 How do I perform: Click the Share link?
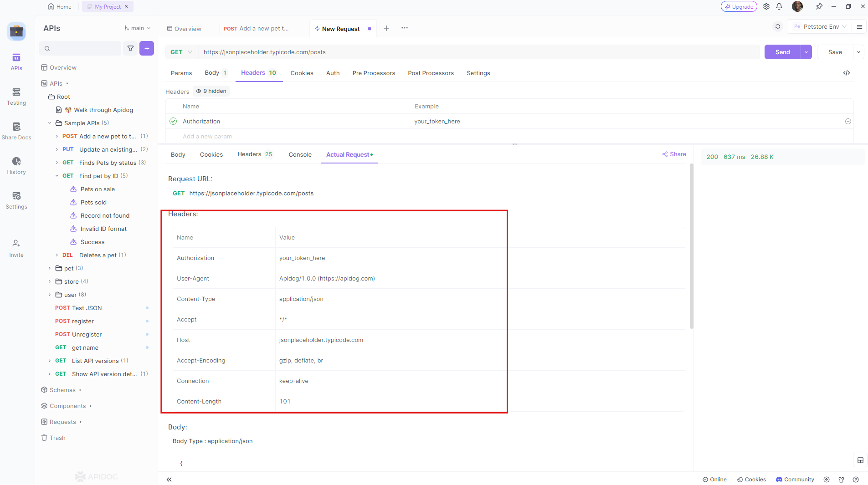(674, 154)
